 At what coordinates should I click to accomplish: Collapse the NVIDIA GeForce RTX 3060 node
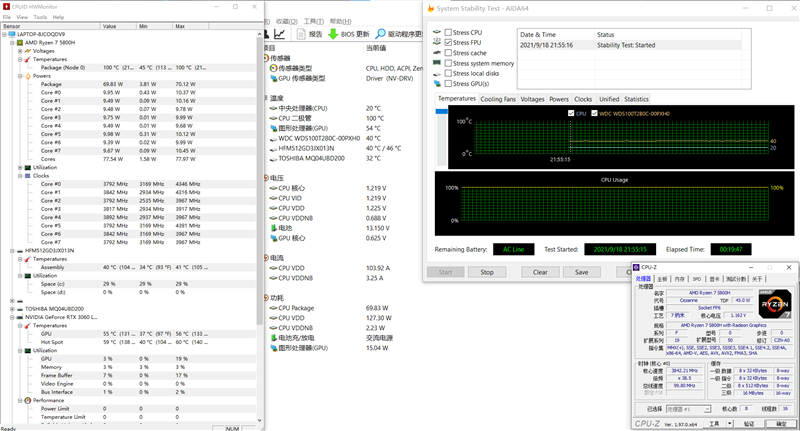(x=12, y=317)
